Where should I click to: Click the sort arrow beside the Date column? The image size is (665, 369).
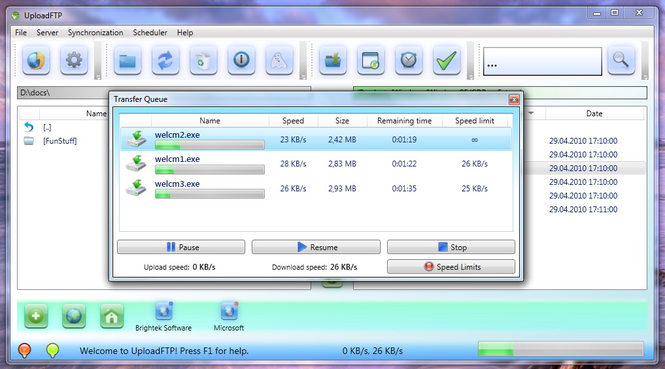[531, 113]
